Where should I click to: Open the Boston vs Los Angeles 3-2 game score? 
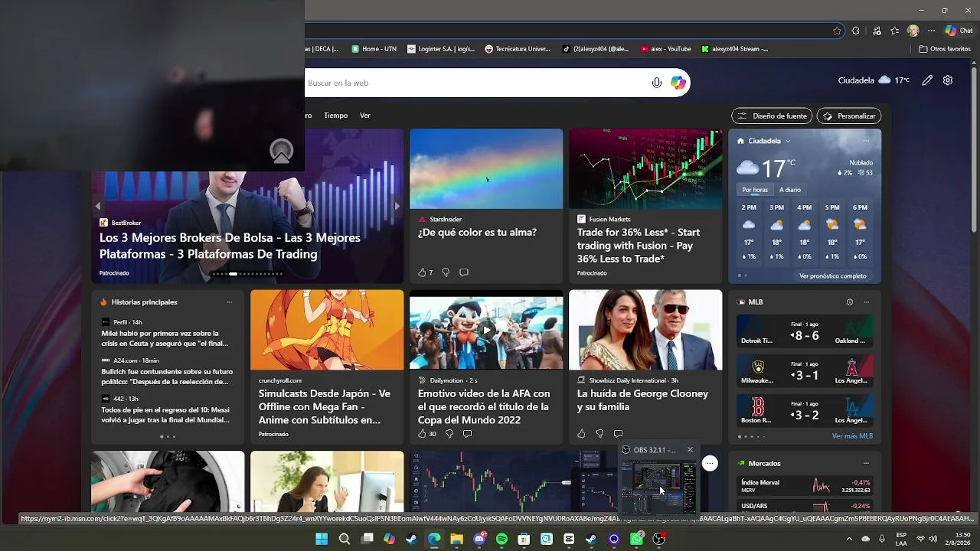pos(805,411)
